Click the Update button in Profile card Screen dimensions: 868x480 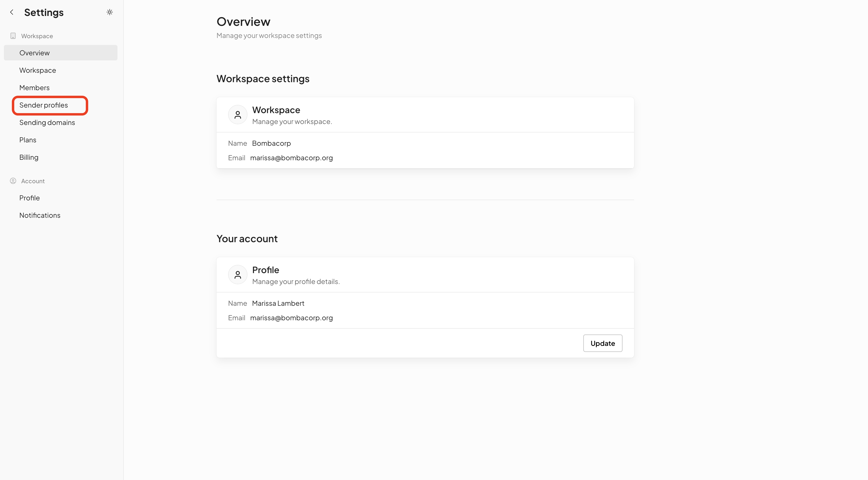tap(602, 343)
